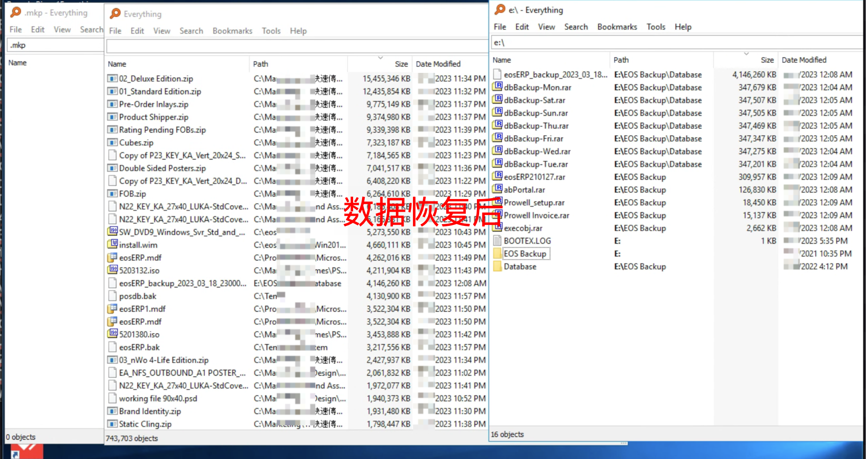Click the Database folder icon

point(497,266)
